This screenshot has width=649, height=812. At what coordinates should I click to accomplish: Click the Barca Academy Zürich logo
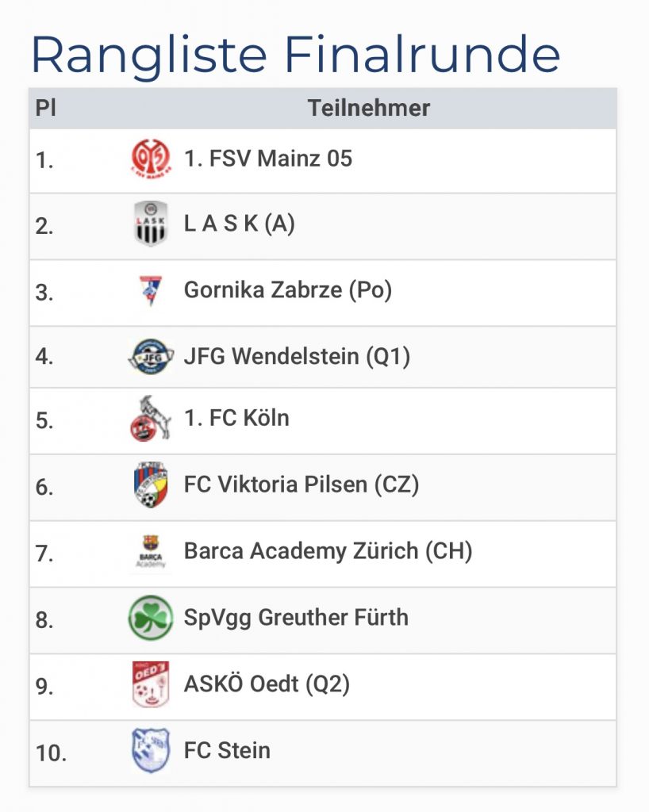pos(151,552)
